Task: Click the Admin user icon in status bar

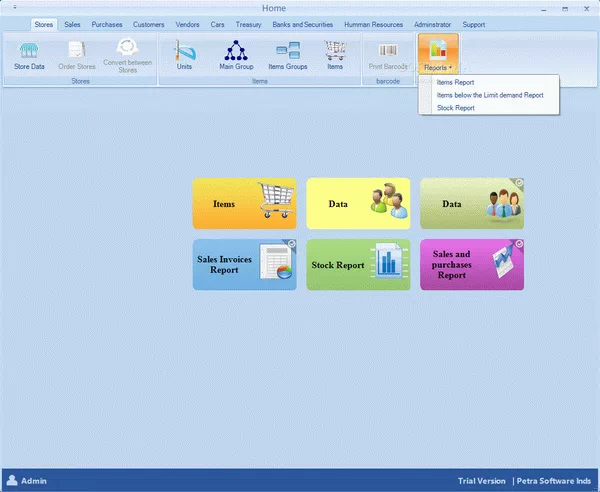Action: pos(12,481)
